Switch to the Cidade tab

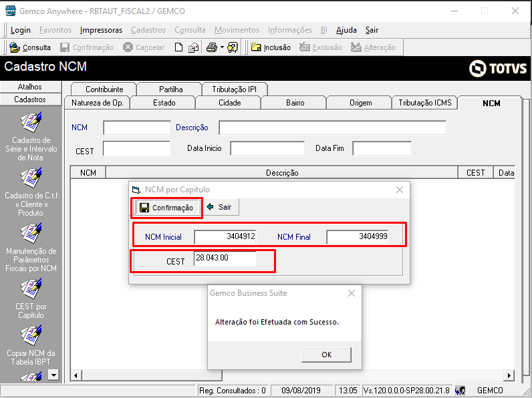pyautogui.click(x=229, y=103)
